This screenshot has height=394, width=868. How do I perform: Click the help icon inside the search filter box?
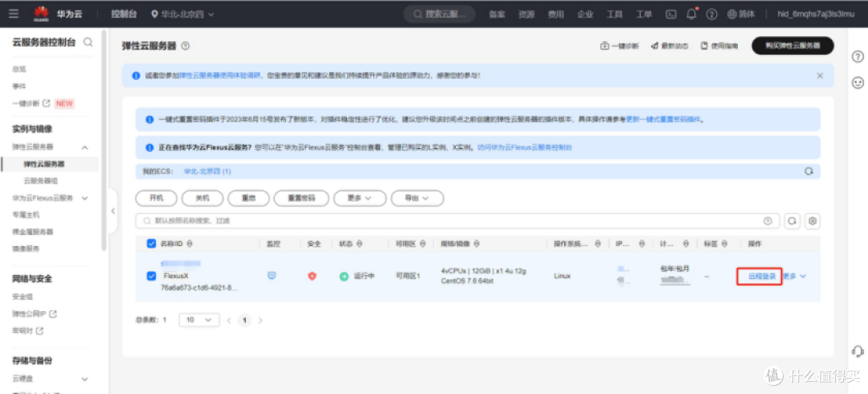click(768, 220)
